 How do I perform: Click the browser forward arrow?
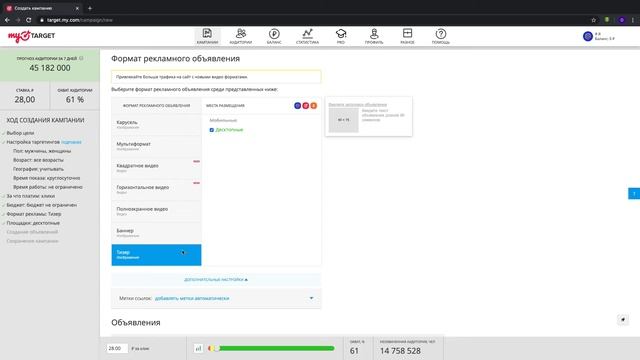coord(18,20)
